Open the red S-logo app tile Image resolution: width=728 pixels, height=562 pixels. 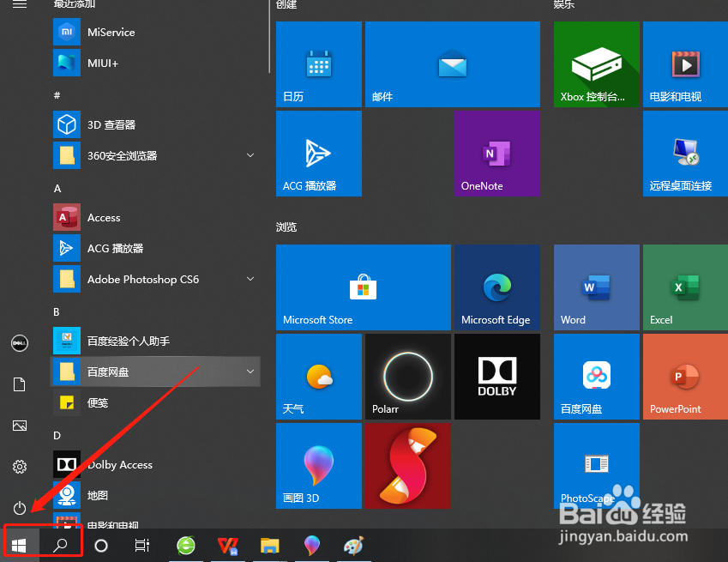[x=408, y=466]
